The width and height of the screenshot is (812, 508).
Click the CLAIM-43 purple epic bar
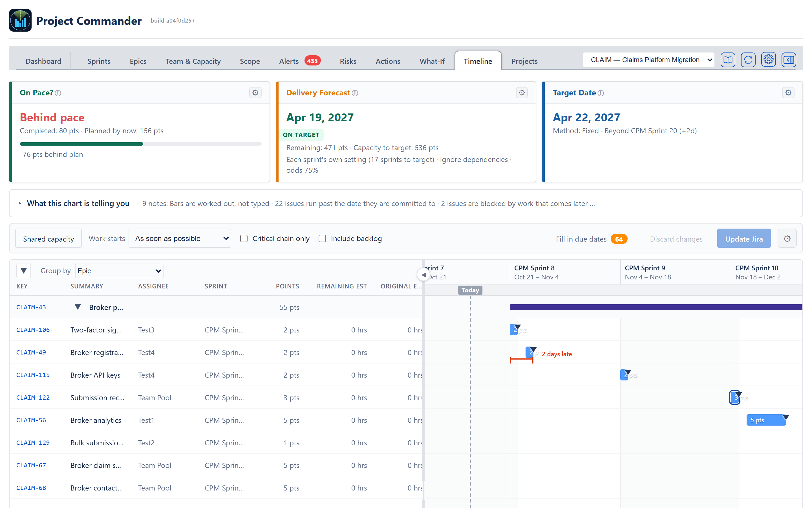tap(656, 307)
